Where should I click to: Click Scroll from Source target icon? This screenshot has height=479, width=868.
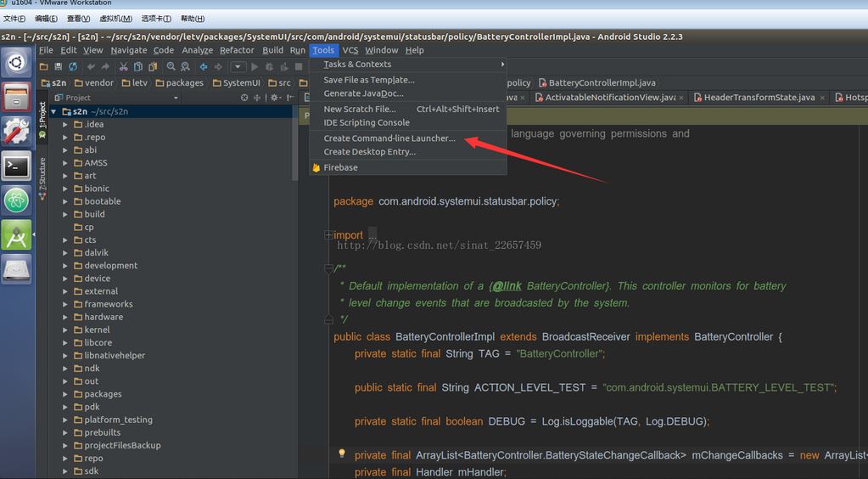point(244,98)
